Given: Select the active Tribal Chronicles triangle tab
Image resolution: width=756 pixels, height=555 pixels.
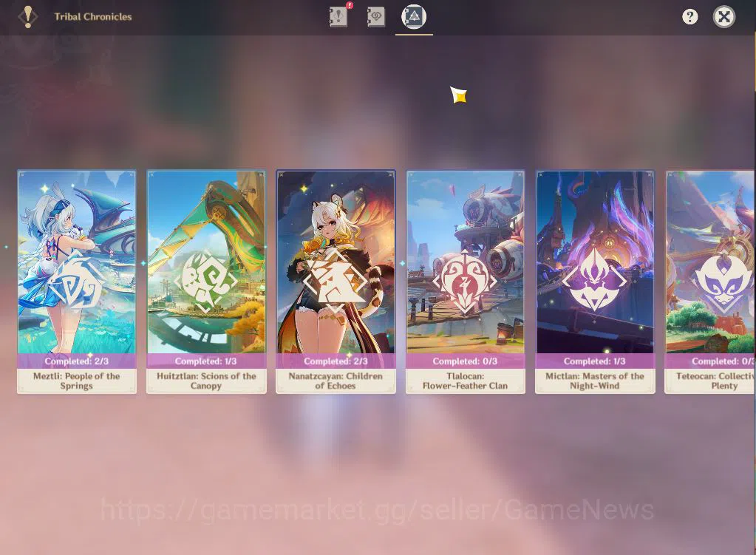Looking at the screenshot, I should pos(414,16).
